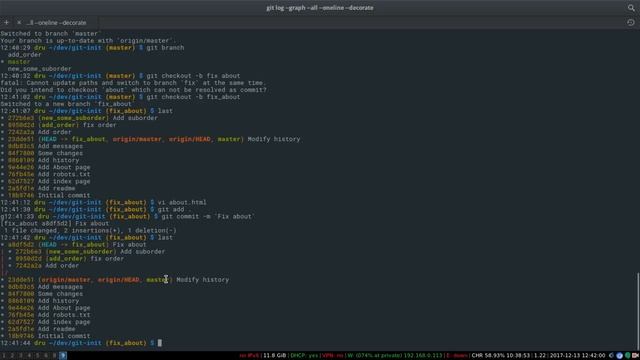
Task: Switch to workspace 1 in the bottom bar
Action: tap(4, 356)
